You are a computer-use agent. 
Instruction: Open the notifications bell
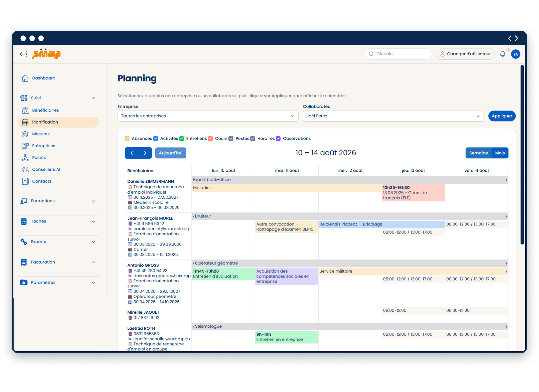tap(503, 54)
